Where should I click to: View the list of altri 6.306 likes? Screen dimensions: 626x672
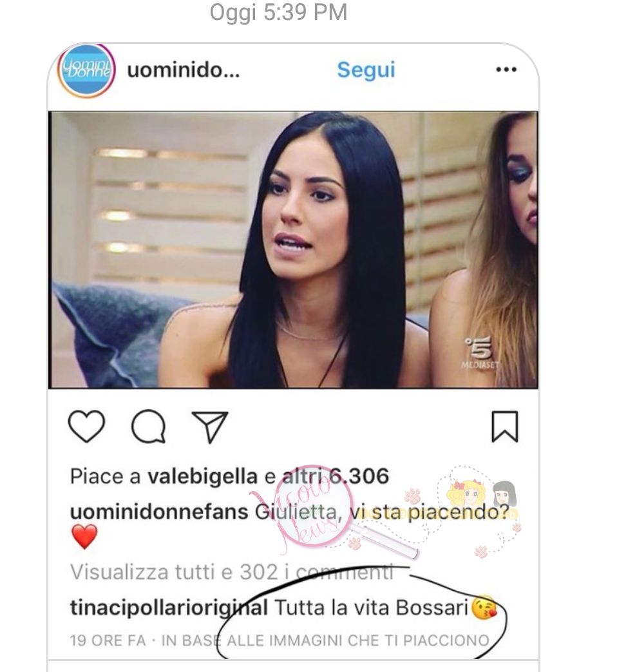point(336,476)
